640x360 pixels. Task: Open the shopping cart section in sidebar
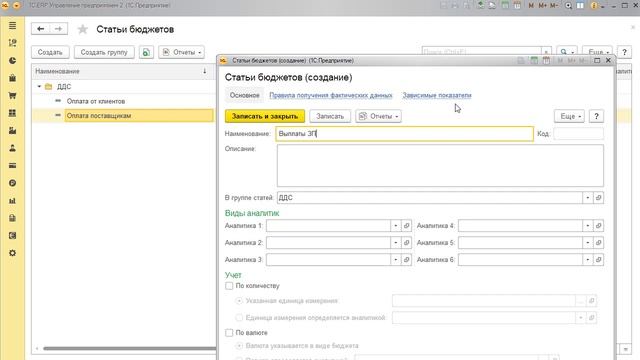click(x=12, y=96)
